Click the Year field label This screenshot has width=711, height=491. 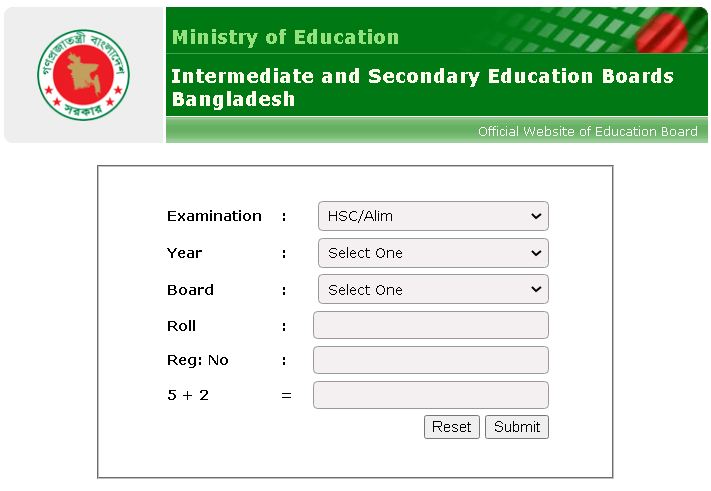(184, 253)
